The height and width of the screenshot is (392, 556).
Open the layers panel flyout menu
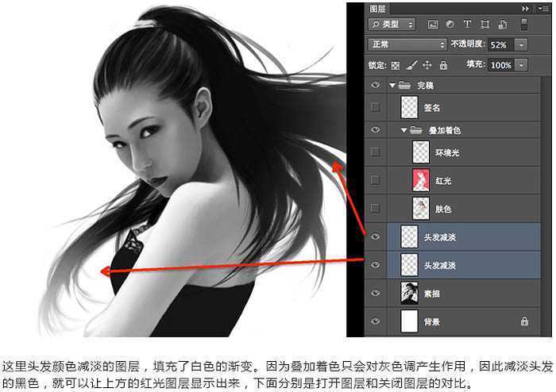pyautogui.click(x=543, y=9)
